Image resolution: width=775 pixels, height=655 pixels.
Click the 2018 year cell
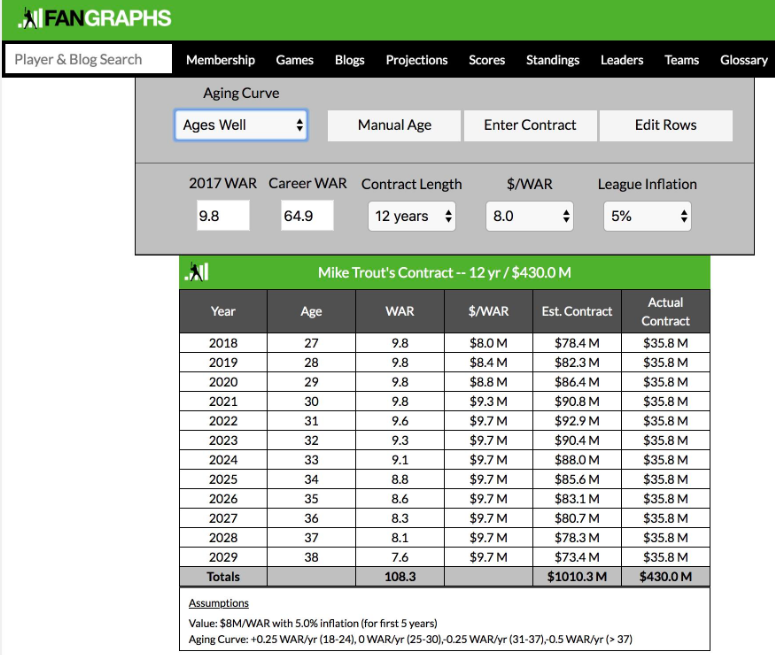pyautogui.click(x=223, y=343)
